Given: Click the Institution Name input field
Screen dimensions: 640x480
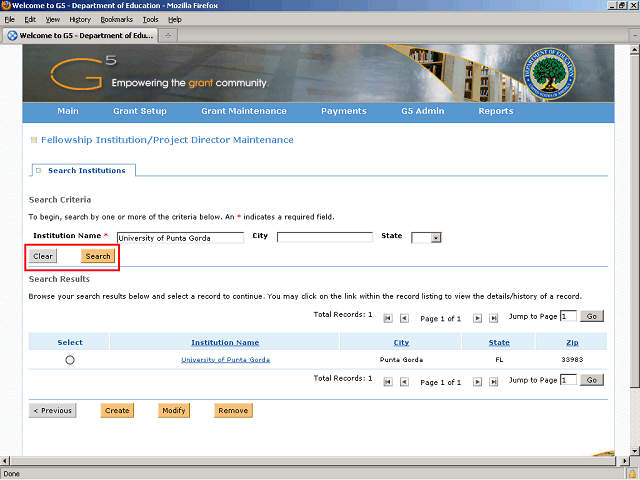Looking at the screenshot, I should [x=180, y=238].
